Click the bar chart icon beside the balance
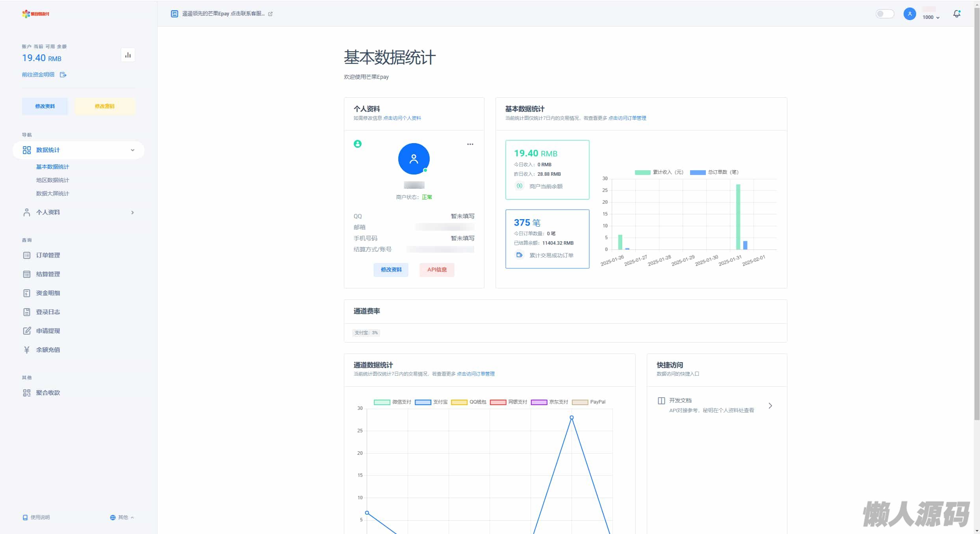Screen dimensions: 980x534 click(128, 55)
